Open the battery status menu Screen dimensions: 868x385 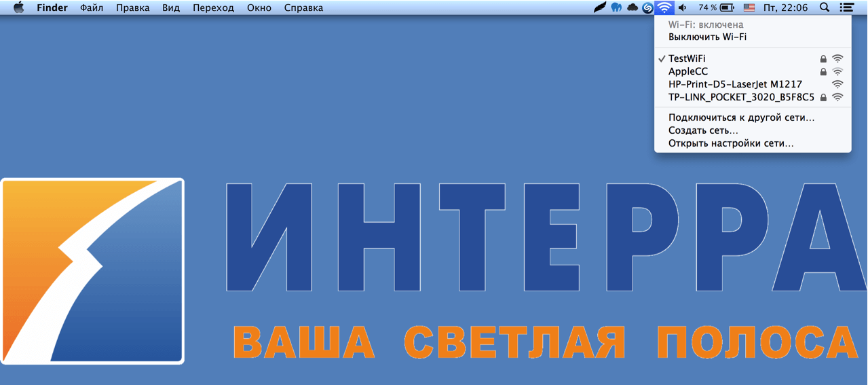click(717, 7)
